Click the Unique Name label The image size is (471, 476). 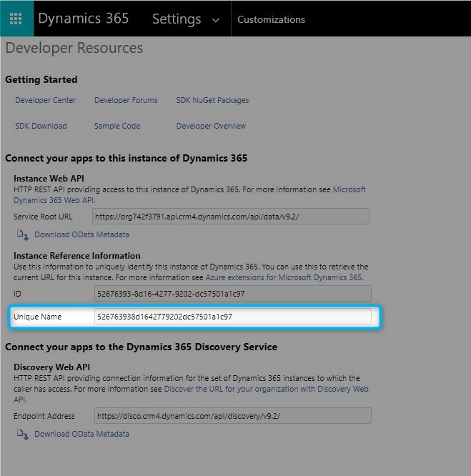pos(38,317)
